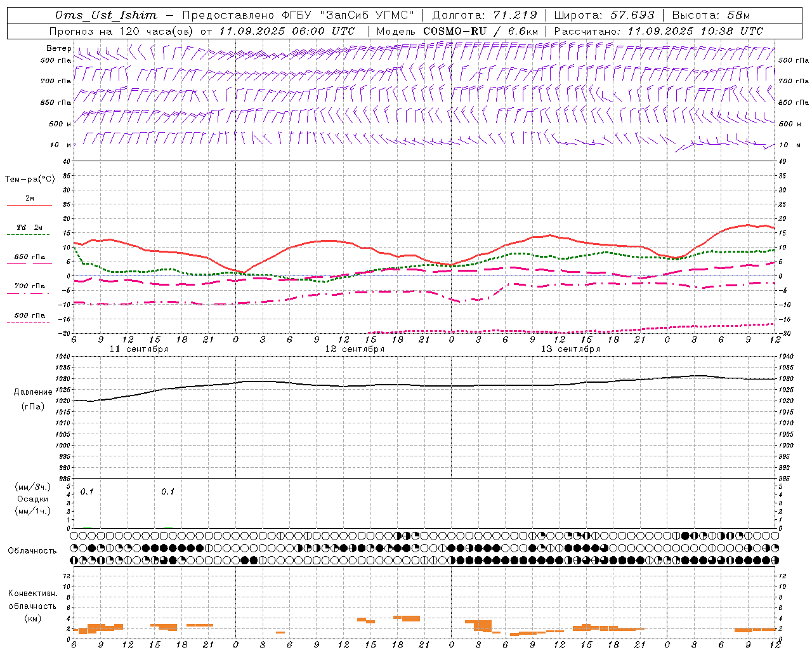Click the Осадки precipitation label
Image resolution: width=812 pixels, height=650 pixels.
[33, 499]
